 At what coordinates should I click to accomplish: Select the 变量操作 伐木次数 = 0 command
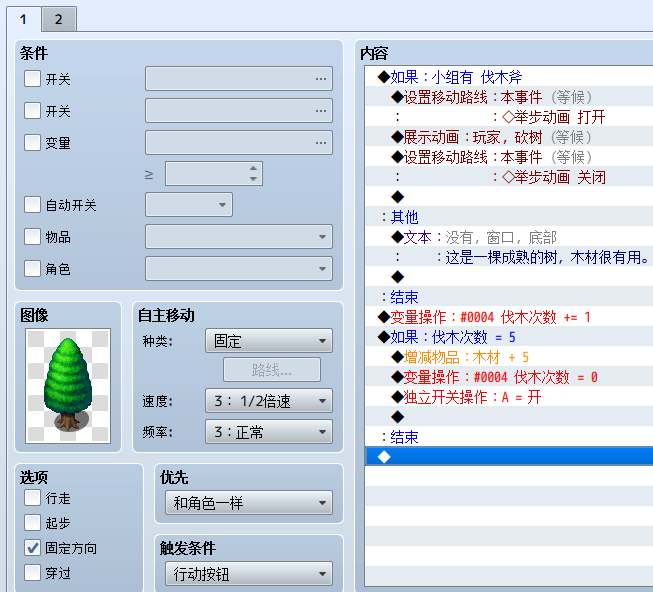click(x=509, y=377)
